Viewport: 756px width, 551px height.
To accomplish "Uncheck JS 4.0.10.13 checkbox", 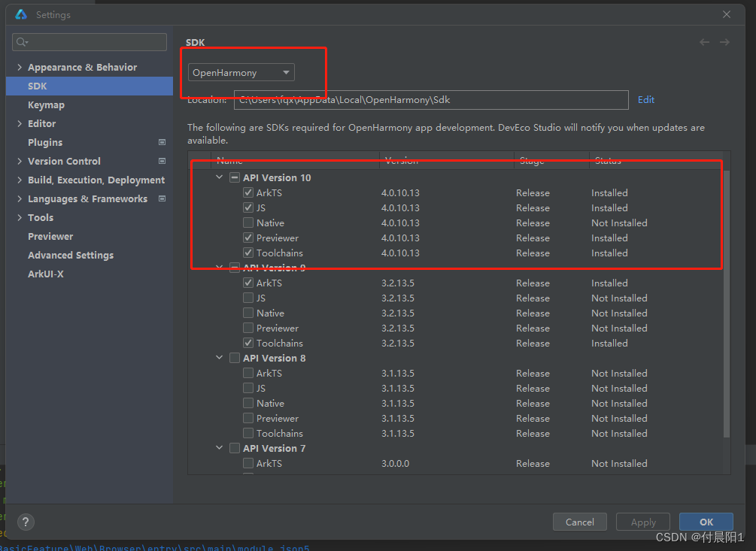I will pyautogui.click(x=247, y=207).
